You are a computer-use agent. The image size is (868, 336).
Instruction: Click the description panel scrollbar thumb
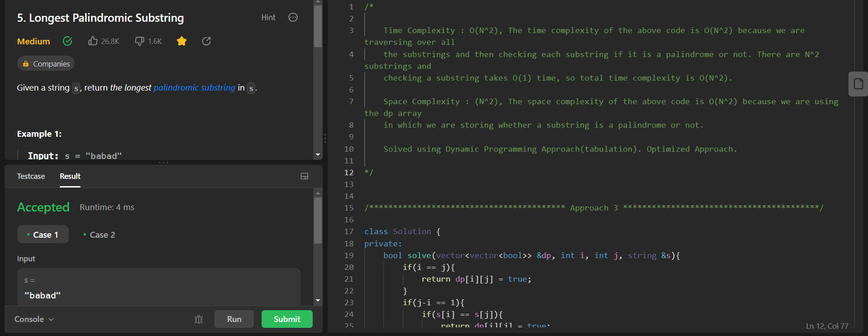[x=318, y=26]
